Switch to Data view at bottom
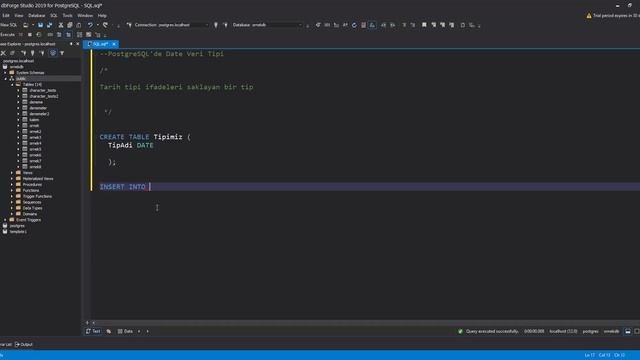 pyautogui.click(x=125, y=331)
